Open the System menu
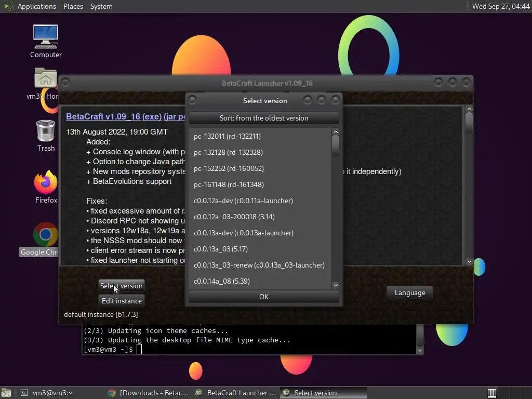The image size is (532, 399). coord(101,6)
